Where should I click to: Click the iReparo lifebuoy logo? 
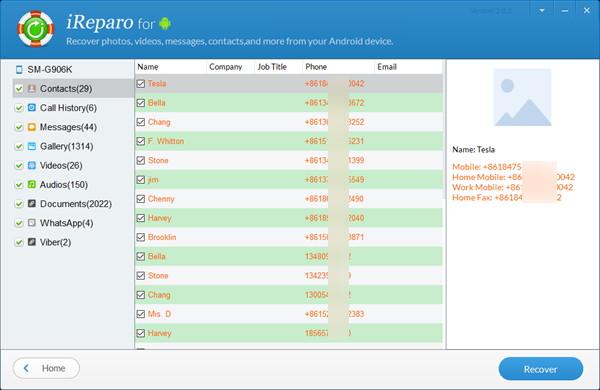(36, 29)
